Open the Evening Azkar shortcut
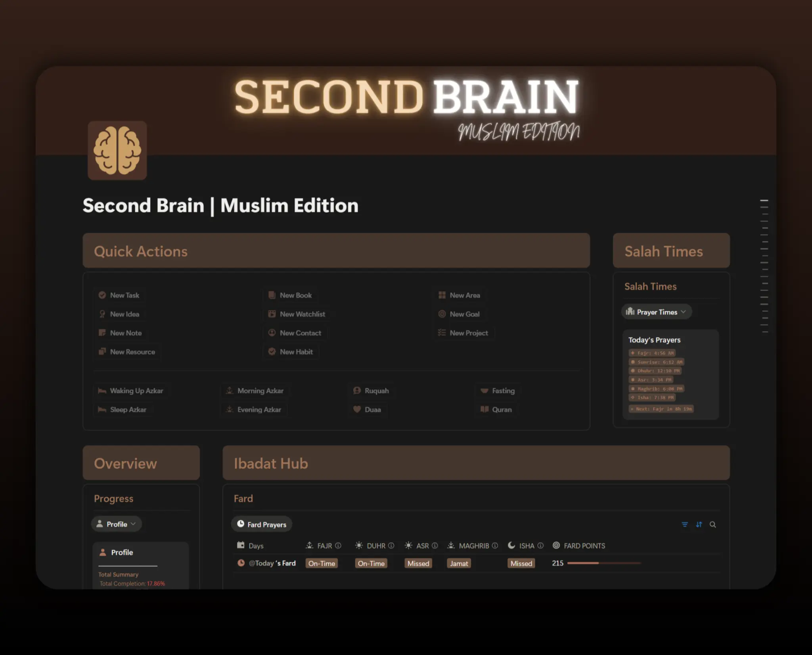812x655 pixels. (259, 409)
